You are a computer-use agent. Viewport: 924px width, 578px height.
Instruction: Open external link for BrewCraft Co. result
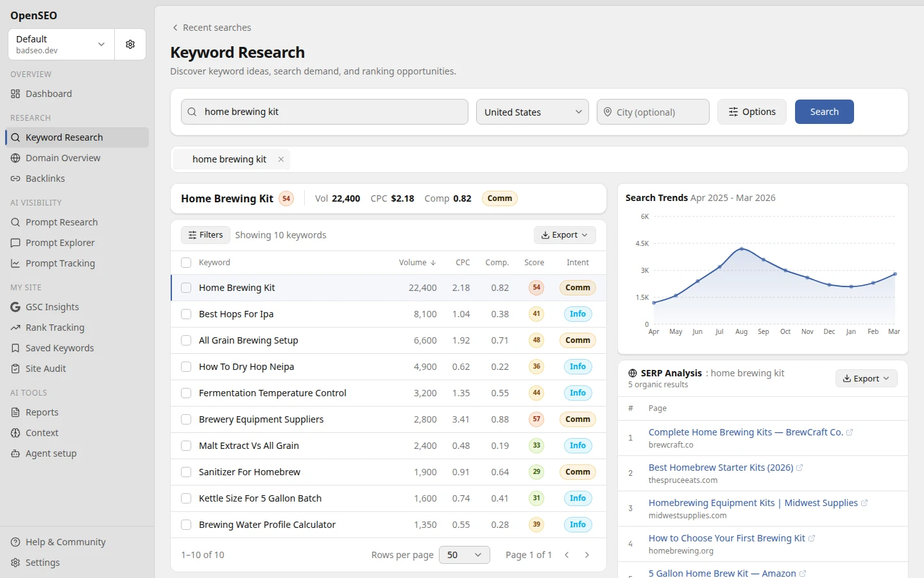pos(850,432)
